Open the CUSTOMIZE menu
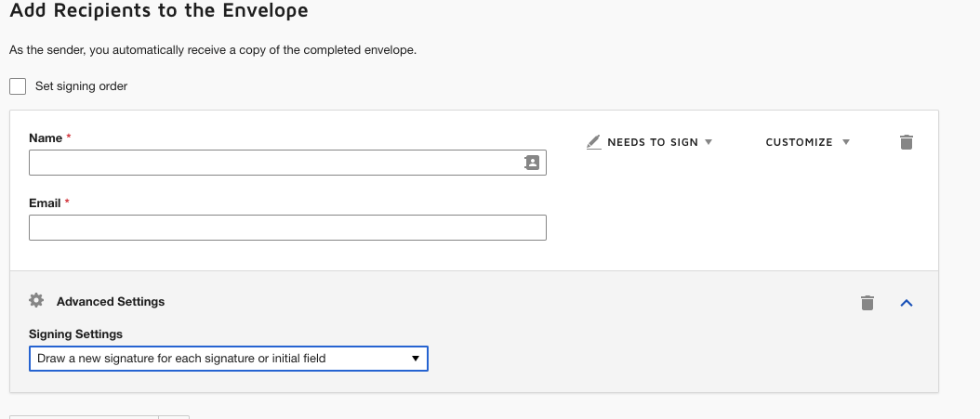The width and height of the screenshot is (980, 419). (x=799, y=142)
